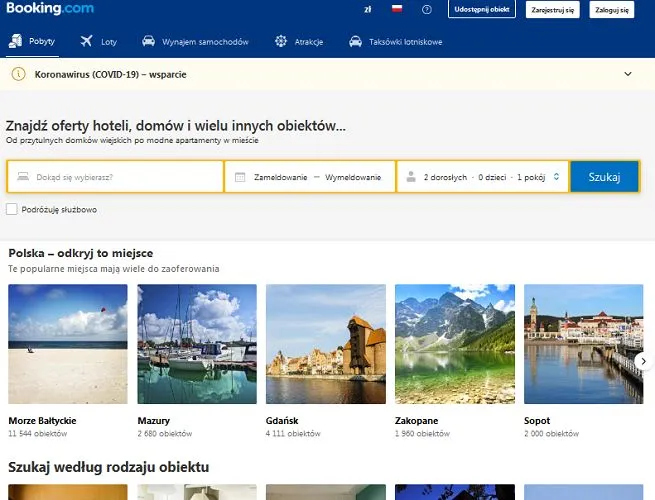Click the calendar icon in the date field
The image size is (655, 500).
point(240,177)
